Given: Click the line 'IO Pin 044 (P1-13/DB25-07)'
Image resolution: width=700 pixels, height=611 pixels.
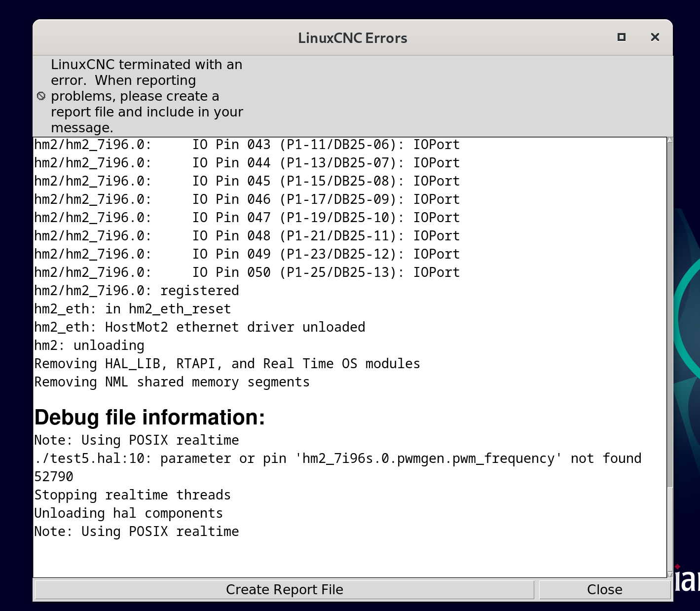Looking at the screenshot, I should coord(247,163).
